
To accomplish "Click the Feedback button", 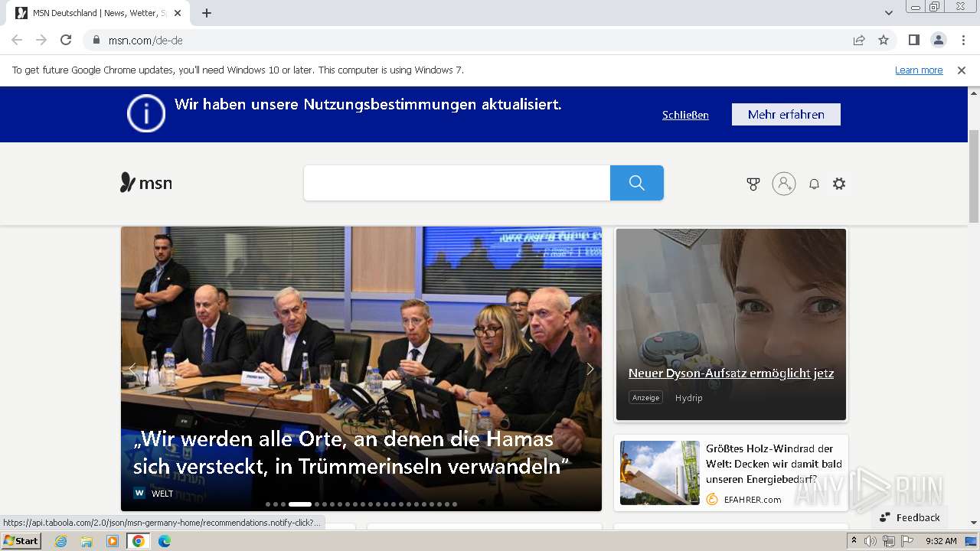I will coord(910,517).
